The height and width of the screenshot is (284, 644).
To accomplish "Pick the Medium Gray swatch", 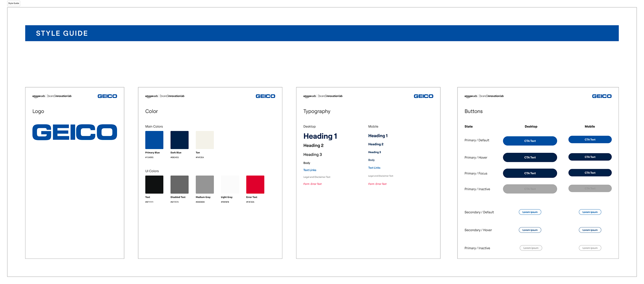I will [x=205, y=185].
